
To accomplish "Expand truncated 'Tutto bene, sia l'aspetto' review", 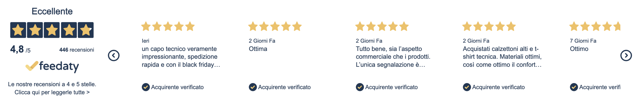I will coord(393,57).
